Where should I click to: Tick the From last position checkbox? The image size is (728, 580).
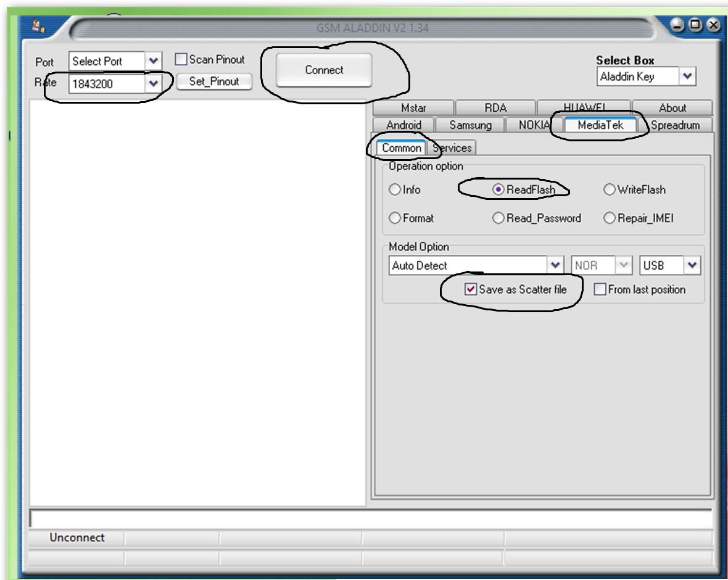(600, 289)
